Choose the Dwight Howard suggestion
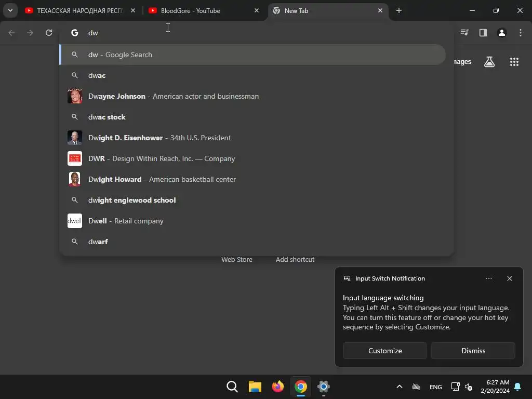The image size is (532, 399). (x=253, y=179)
